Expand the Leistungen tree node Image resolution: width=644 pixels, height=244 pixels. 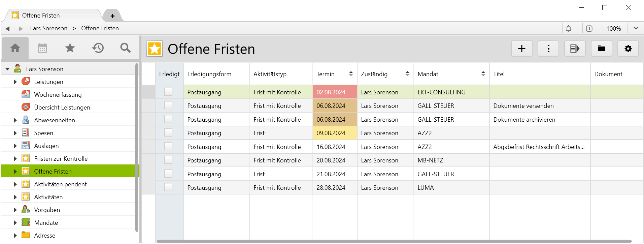click(x=15, y=82)
